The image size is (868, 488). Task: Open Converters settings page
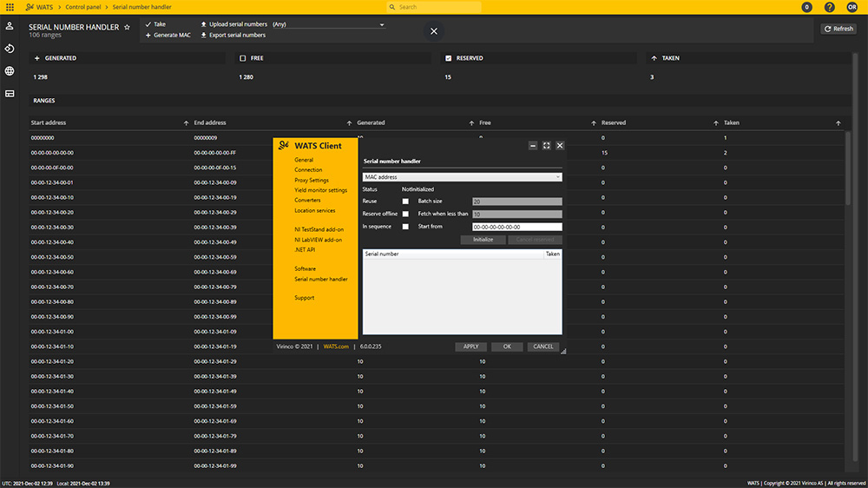(307, 201)
